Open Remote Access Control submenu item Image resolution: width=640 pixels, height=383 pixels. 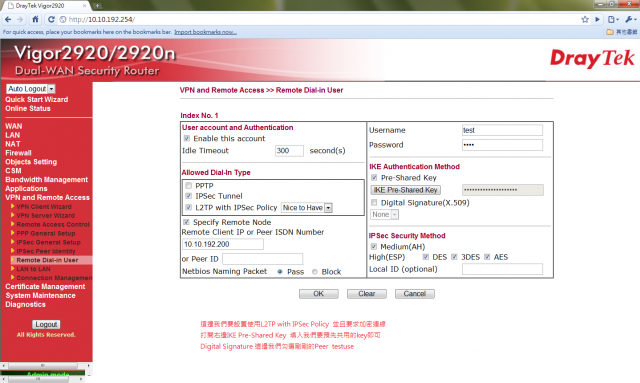click(x=53, y=225)
